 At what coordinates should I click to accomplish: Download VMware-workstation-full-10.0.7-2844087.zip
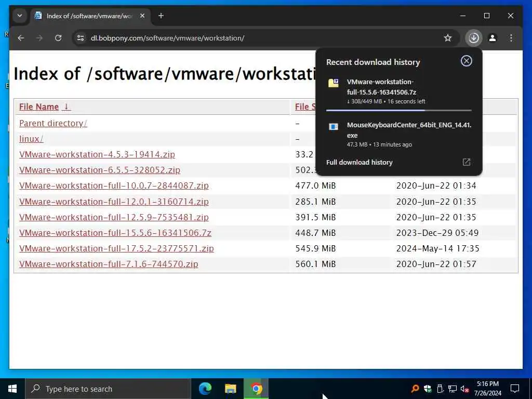114,185
